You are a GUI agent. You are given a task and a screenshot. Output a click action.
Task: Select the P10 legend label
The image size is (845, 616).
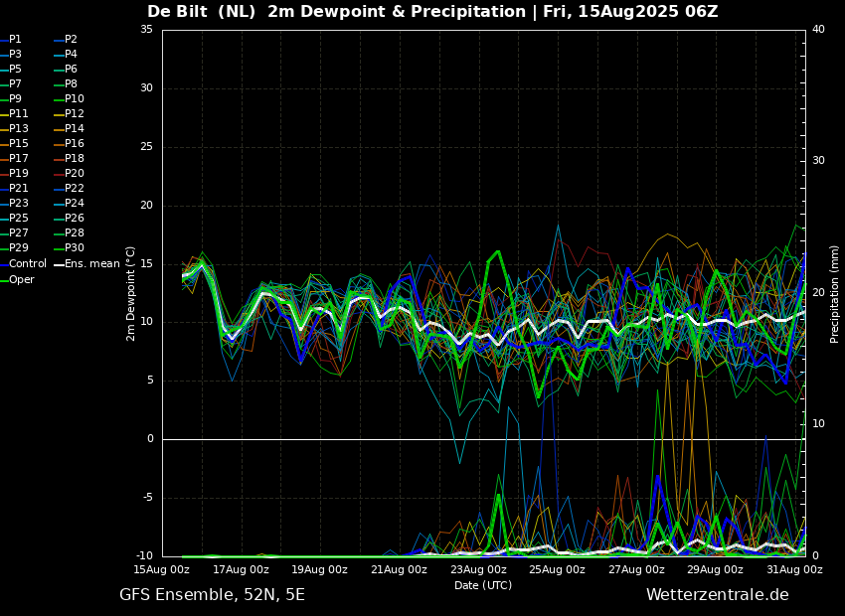75,98
